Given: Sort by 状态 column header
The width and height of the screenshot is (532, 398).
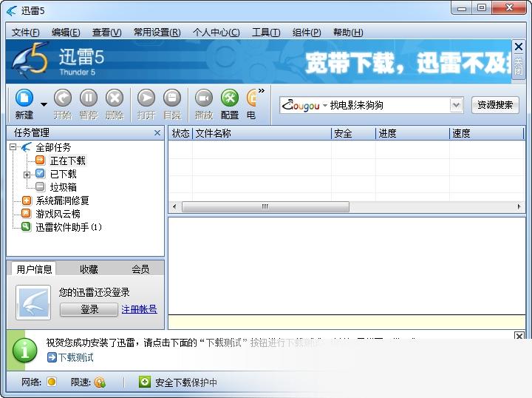Looking at the screenshot, I should (x=180, y=133).
